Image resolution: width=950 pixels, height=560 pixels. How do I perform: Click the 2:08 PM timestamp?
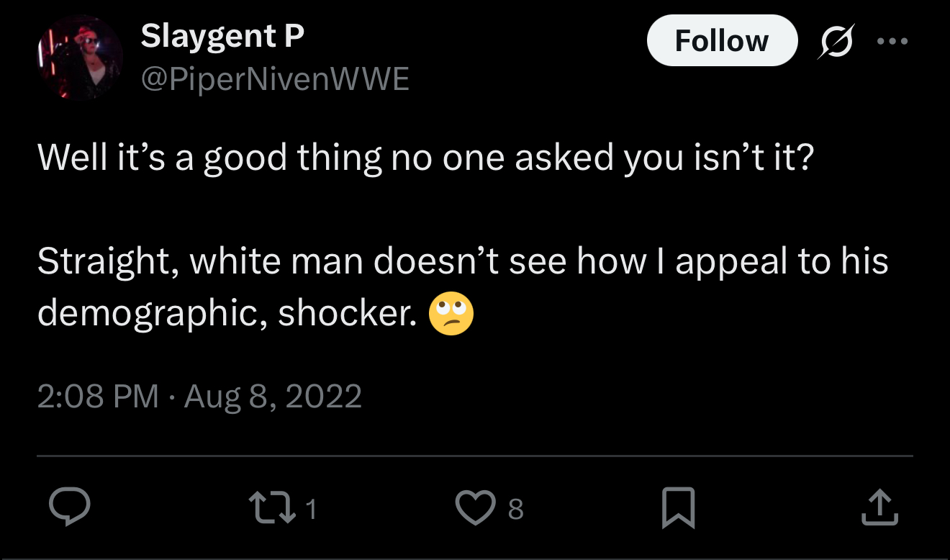pos(98,396)
